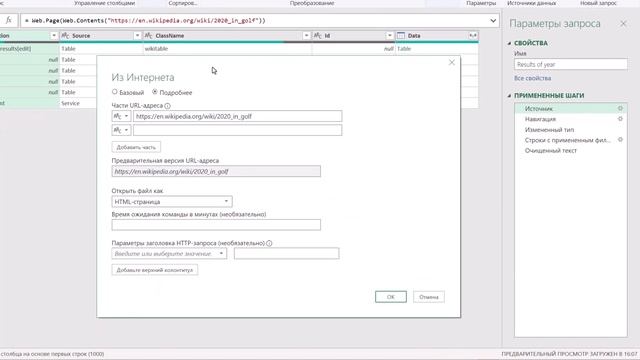Click ribbon group Новый запрос
This screenshot has height=360, width=640.
point(598,3)
